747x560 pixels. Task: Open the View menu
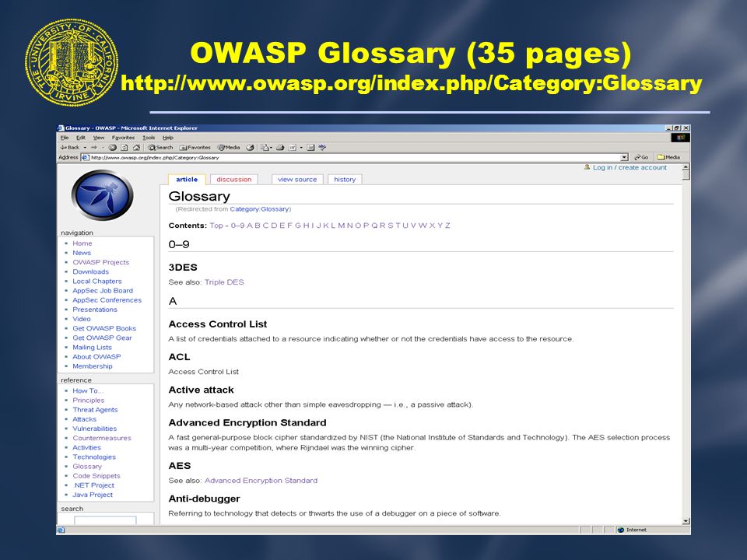tap(99, 138)
